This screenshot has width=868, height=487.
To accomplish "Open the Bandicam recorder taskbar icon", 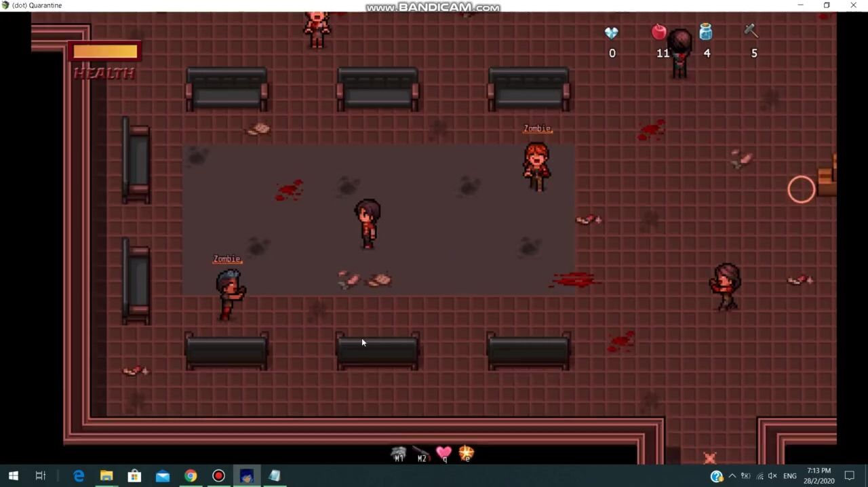I will pos(218,476).
